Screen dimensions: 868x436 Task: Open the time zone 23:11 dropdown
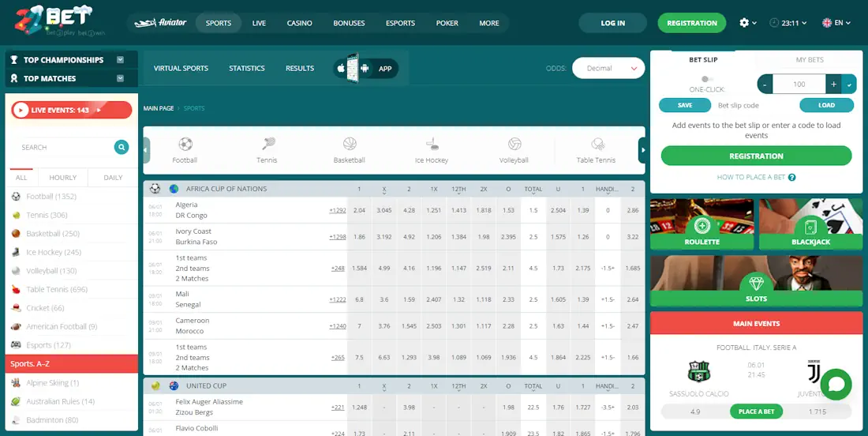pos(788,23)
